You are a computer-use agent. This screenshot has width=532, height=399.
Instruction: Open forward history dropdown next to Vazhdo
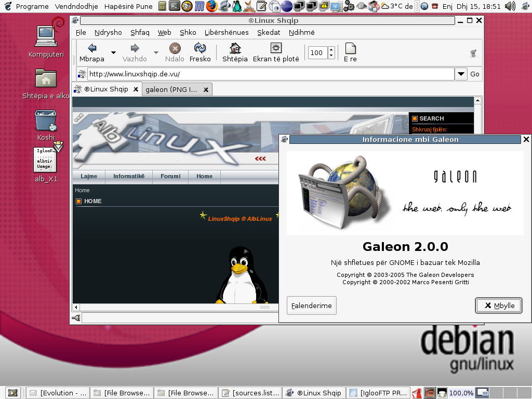(x=156, y=52)
